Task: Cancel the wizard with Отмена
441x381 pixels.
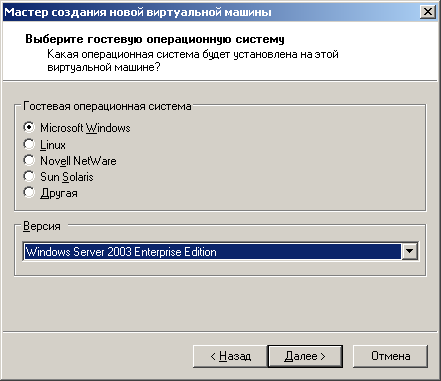Action: coord(390,356)
